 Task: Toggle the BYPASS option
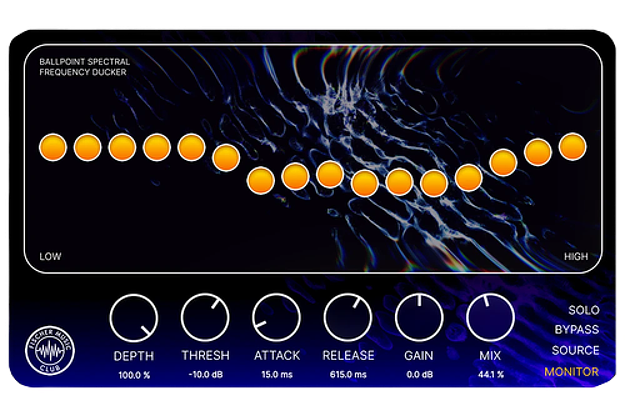click(x=577, y=330)
